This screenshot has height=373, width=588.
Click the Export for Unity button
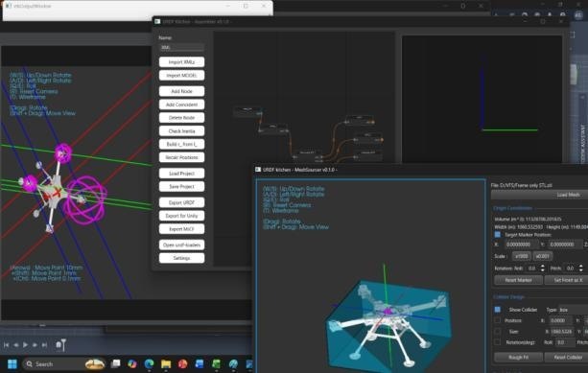[x=181, y=216]
